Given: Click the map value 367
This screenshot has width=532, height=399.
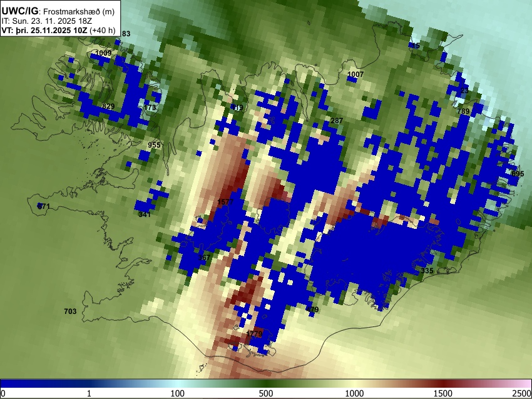Looking at the screenshot, I should 204,258.
